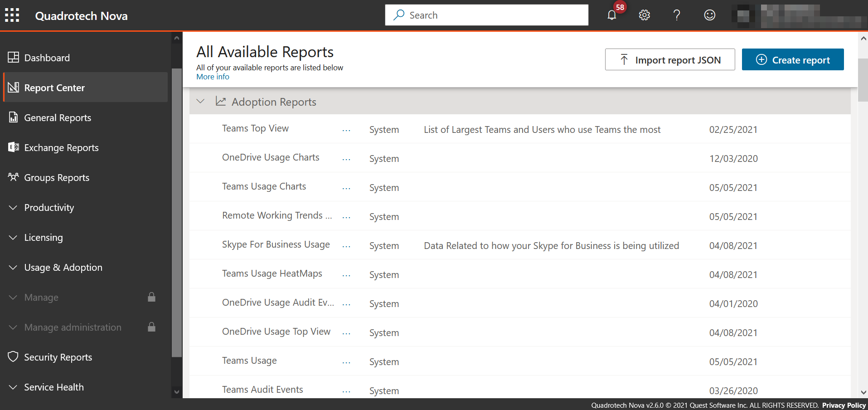Open options ellipsis for OneDrive Usage Charts

[346, 160]
